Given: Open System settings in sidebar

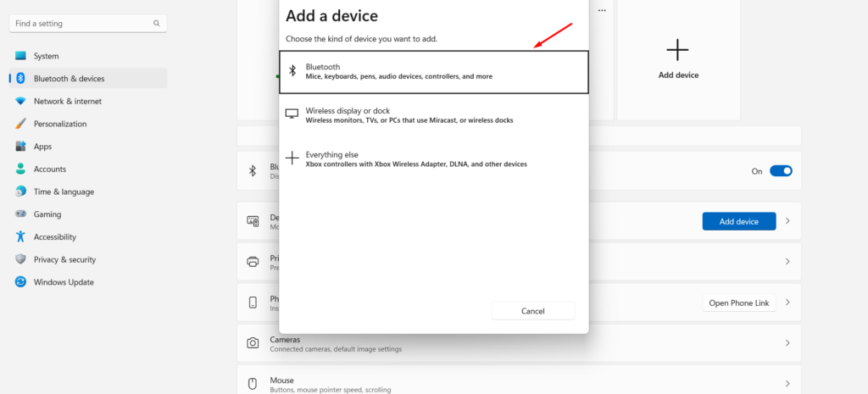Looking at the screenshot, I should [46, 56].
